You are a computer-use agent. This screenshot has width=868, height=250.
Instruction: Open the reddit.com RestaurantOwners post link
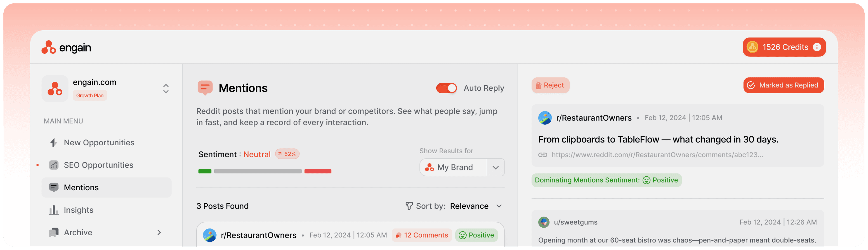pos(657,155)
